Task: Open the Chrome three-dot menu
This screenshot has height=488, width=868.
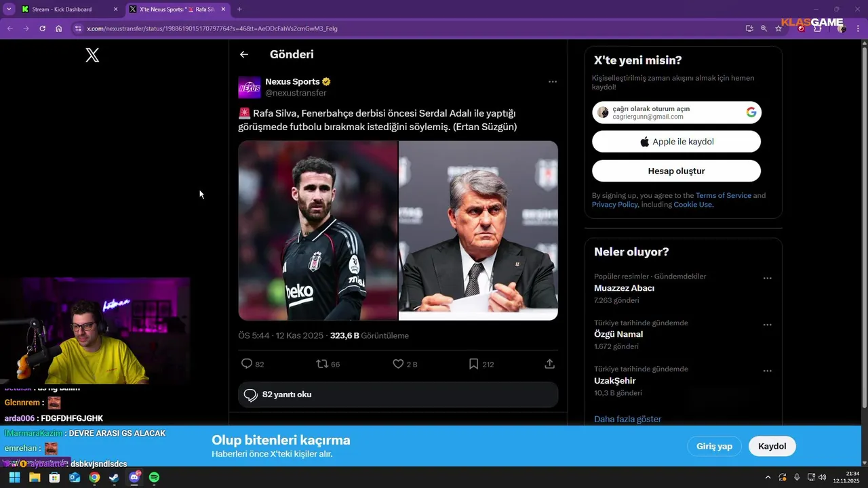Action: pyautogui.click(x=859, y=28)
